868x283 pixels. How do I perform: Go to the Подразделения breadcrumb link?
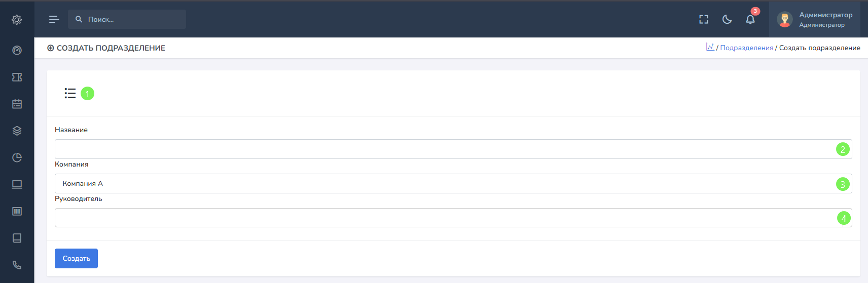[x=747, y=48]
